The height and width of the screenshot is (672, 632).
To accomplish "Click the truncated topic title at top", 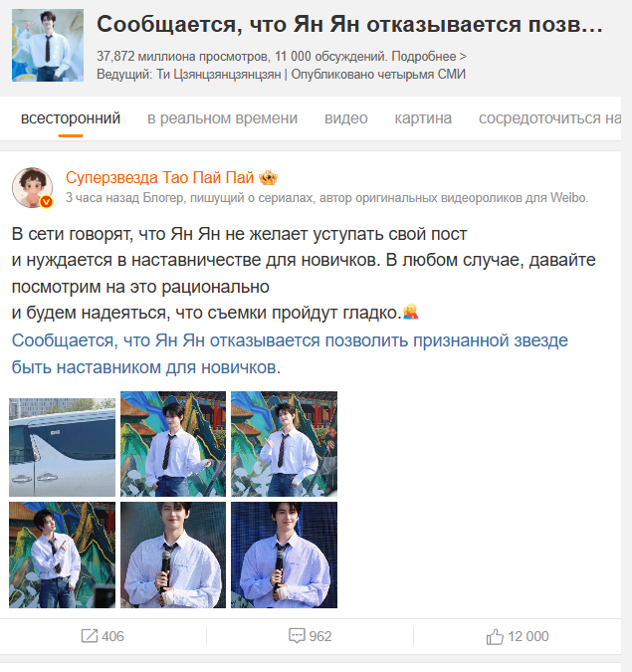I will tap(349, 25).
